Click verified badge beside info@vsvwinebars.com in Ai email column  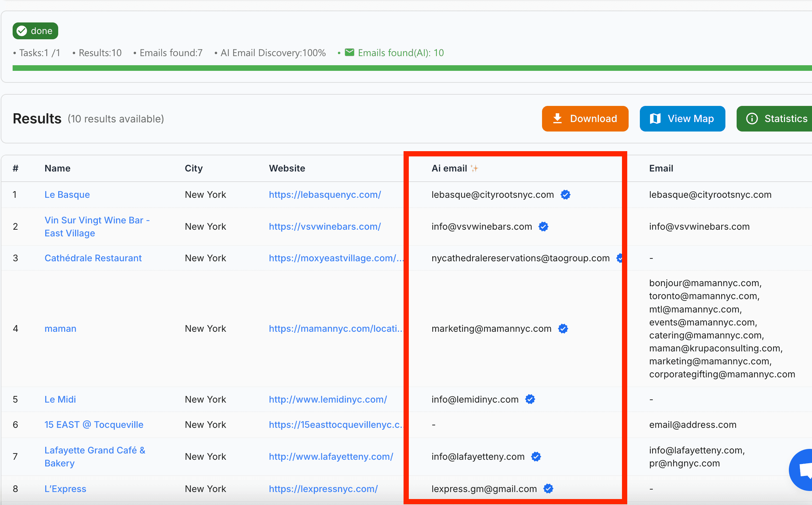pyautogui.click(x=543, y=227)
